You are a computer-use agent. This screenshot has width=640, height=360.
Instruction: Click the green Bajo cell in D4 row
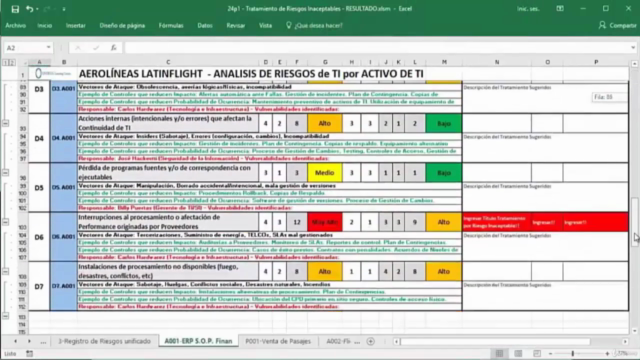tap(444, 123)
